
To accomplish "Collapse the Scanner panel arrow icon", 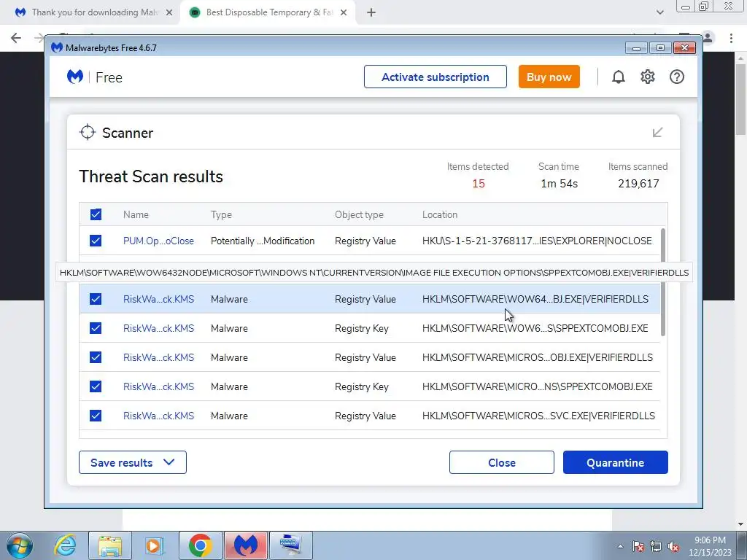I will point(657,132).
